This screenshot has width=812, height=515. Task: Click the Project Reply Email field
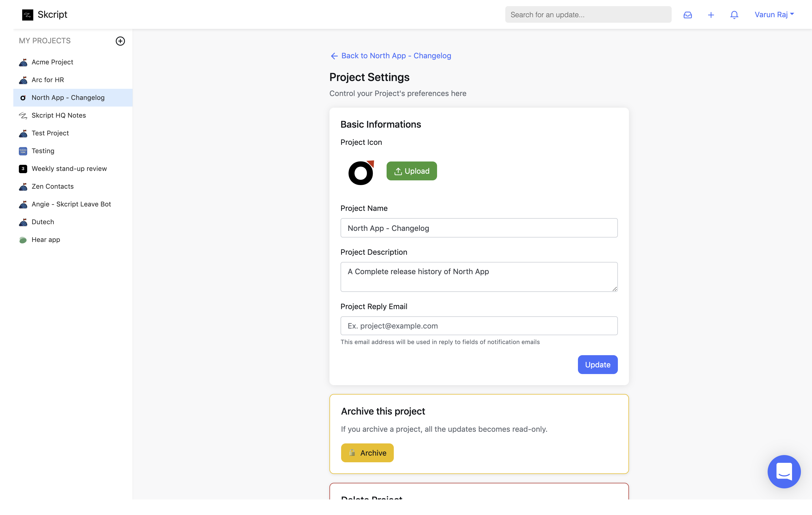click(x=479, y=326)
